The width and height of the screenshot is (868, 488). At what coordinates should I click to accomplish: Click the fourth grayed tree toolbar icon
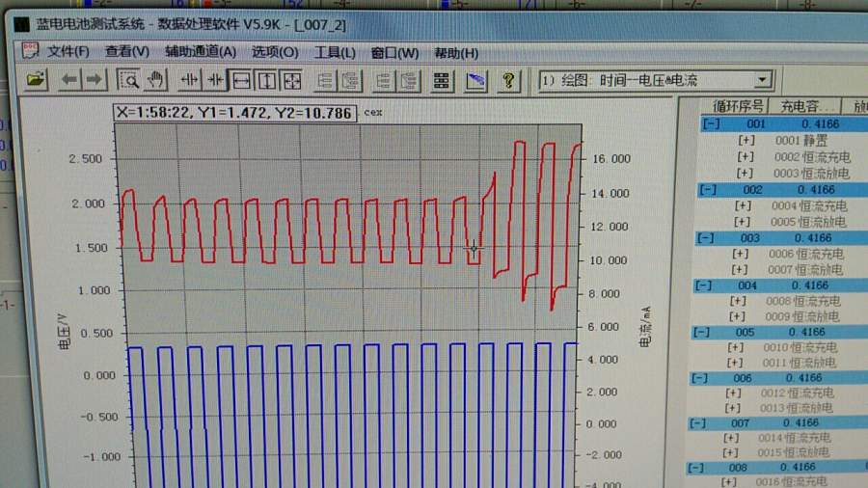[409, 81]
